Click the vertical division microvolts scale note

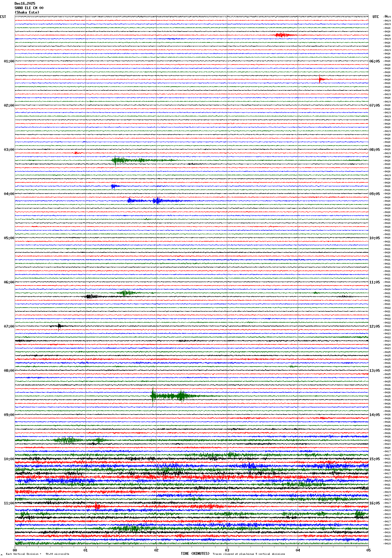click(x=37, y=554)
